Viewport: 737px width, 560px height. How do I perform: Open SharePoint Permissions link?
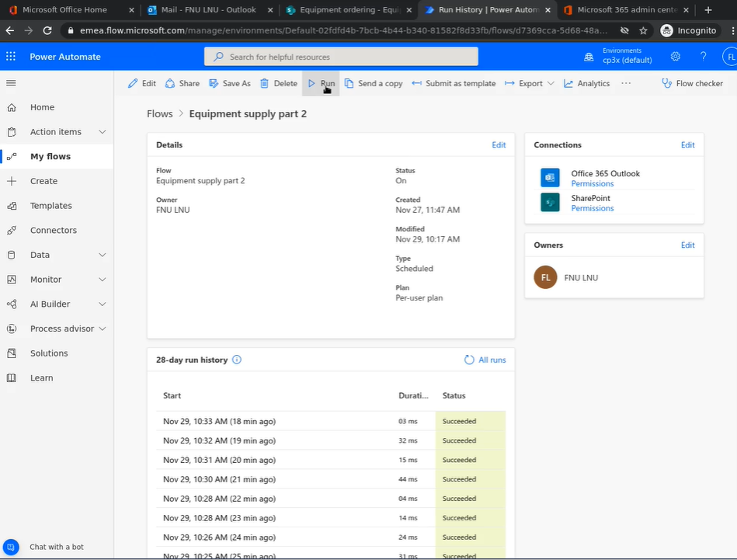(592, 208)
